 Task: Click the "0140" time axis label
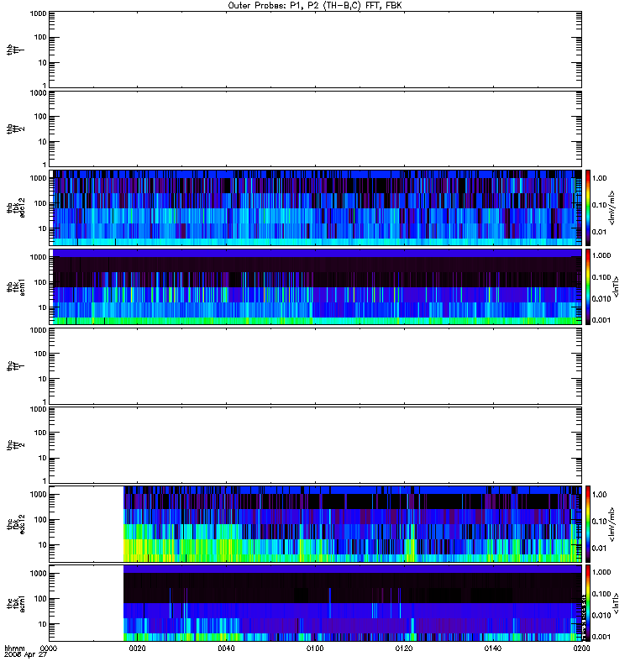click(x=493, y=648)
